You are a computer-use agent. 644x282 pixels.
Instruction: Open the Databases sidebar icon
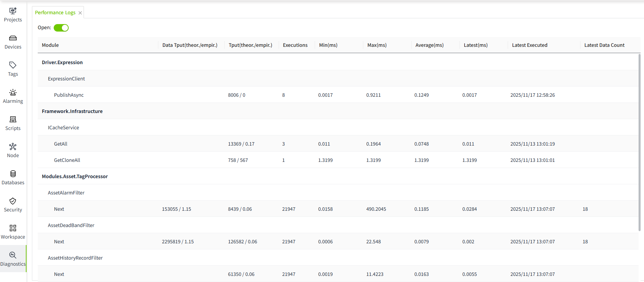[13, 174]
